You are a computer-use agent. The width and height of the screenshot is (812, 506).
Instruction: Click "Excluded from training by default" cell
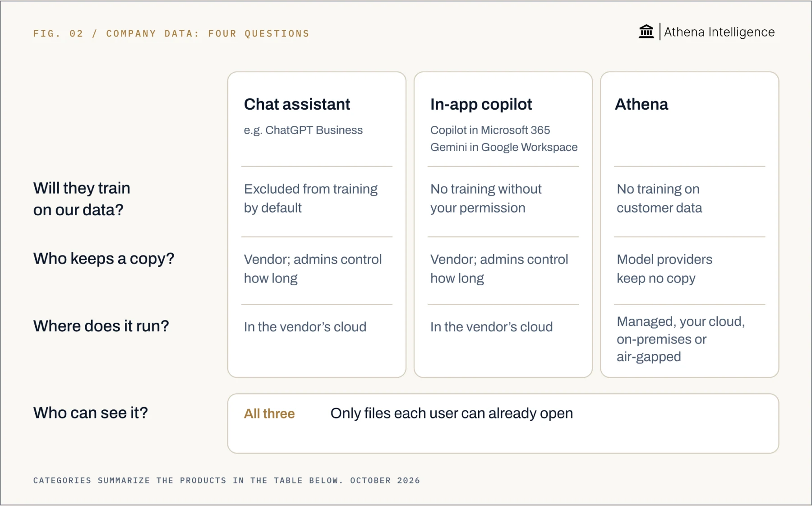tap(311, 198)
